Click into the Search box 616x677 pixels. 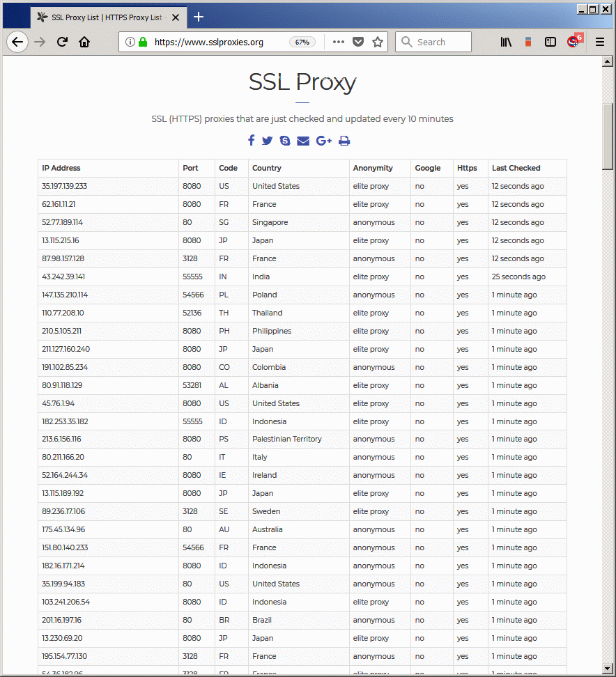pyautogui.click(x=440, y=42)
